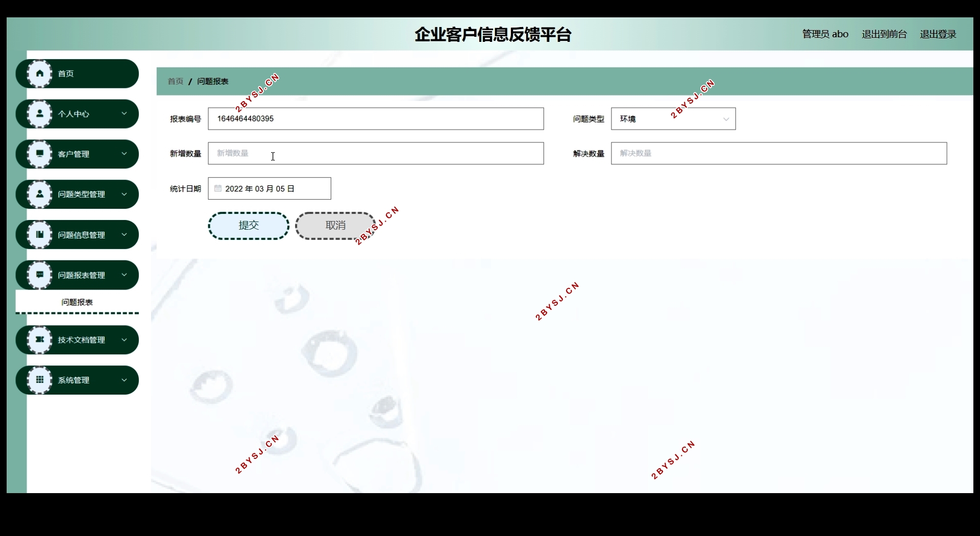Click the 问题报表管理 menu label
980x536 pixels.
coord(81,275)
